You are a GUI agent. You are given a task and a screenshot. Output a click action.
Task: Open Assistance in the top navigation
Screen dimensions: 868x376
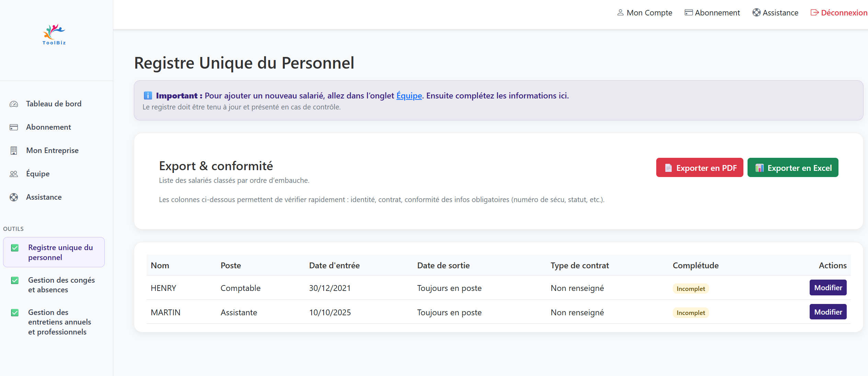[775, 13]
